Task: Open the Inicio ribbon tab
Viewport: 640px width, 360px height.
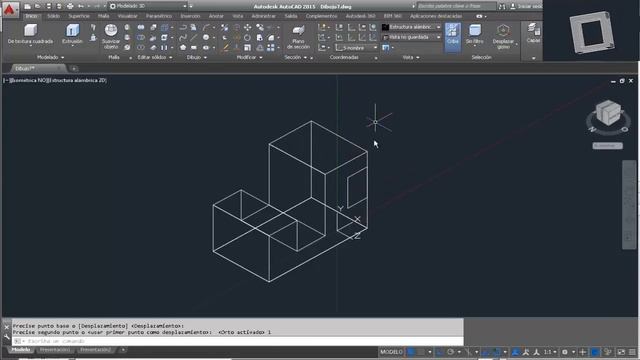Action: (31, 16)
